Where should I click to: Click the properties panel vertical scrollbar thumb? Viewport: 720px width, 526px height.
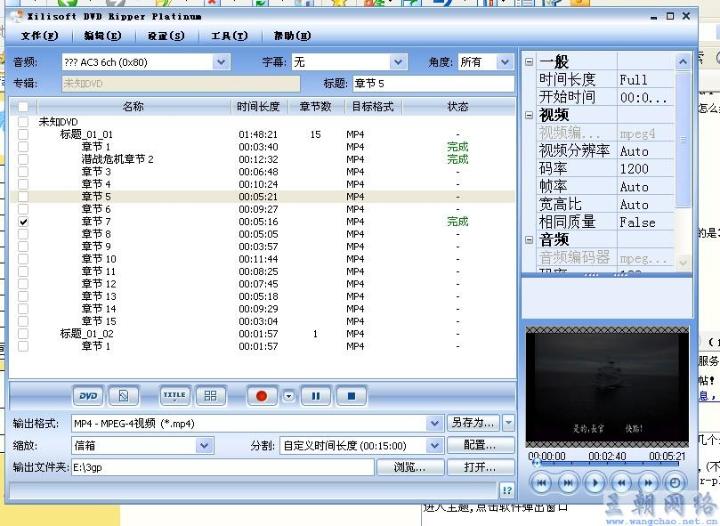click(x=683, y=138)
